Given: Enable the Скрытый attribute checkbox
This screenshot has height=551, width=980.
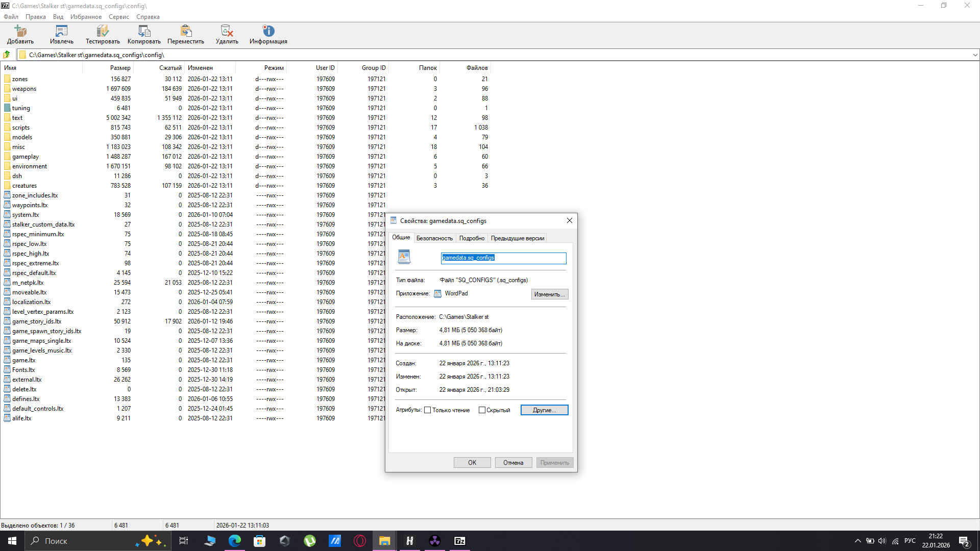Looking at the screenshot, I should point(482,410).
